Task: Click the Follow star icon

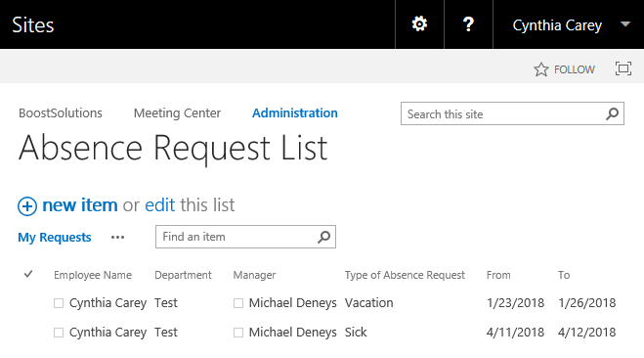Action: point(541,69)
